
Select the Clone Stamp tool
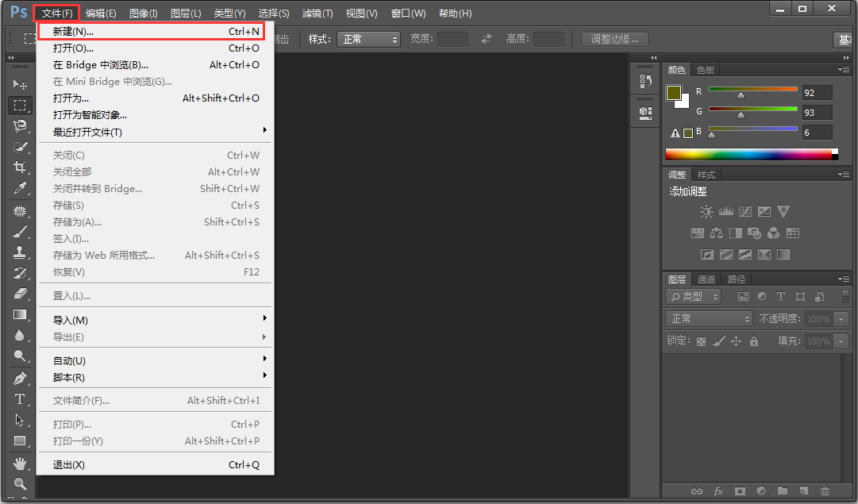[x=20, y=252]
